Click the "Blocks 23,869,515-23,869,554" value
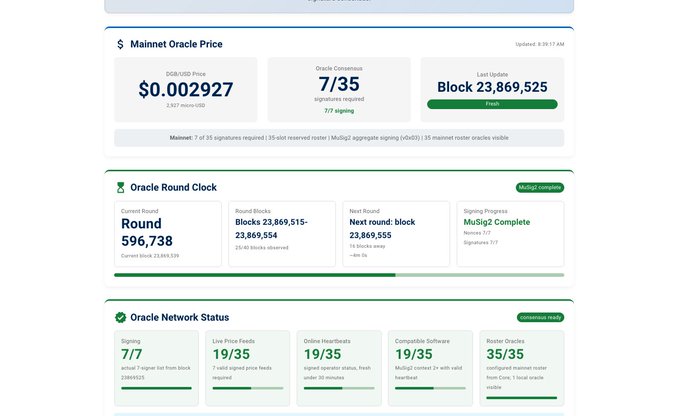The height and width of the screenshot is (416, 680). pos(271,229)
